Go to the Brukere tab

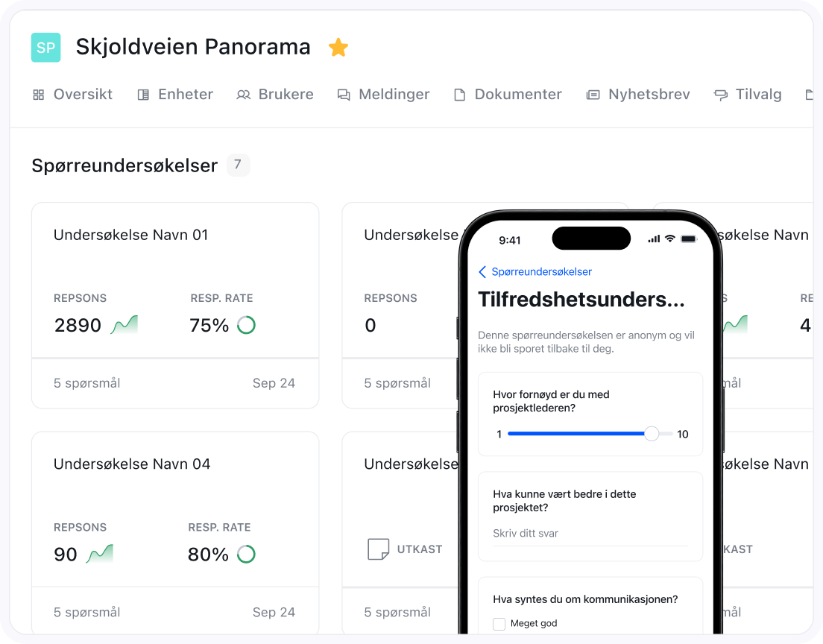pyautogui.click(x=276, y=95)
